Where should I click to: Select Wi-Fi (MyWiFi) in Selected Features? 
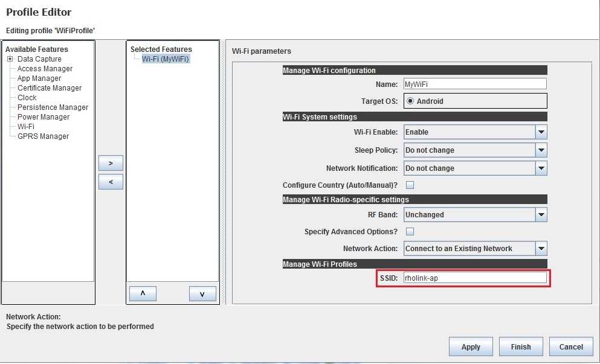coord(166,59)
